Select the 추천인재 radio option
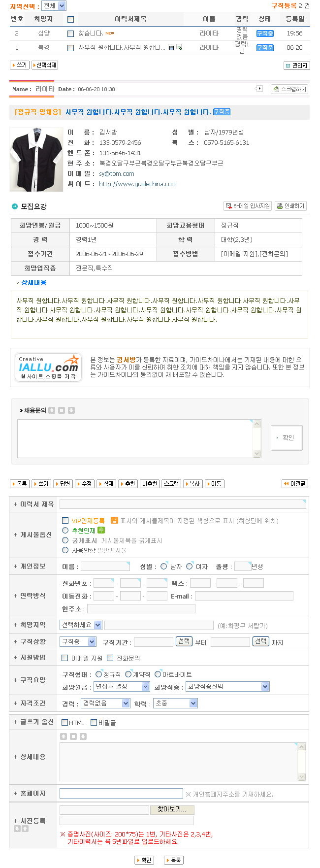 pos(65,531)
